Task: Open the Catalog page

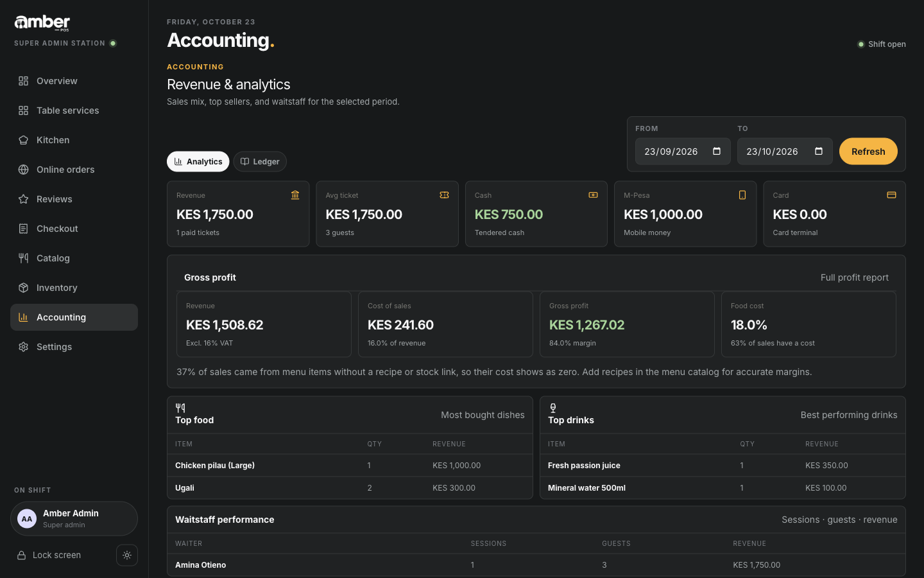Action: pos(74,258)
